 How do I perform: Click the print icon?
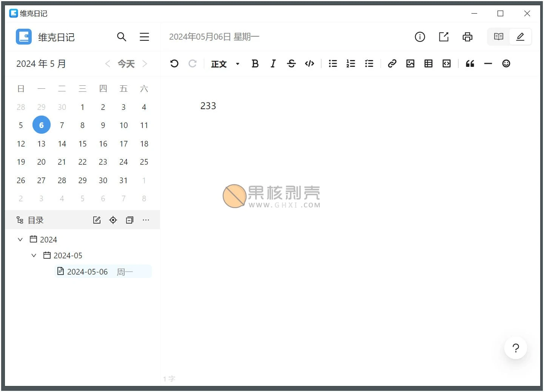pyautogui.click(x=467, y=37)
